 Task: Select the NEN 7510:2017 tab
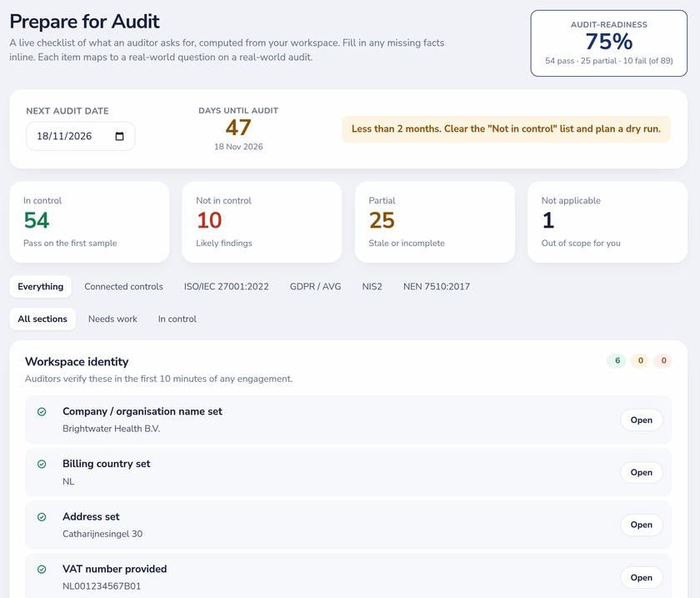coord(437,286)
